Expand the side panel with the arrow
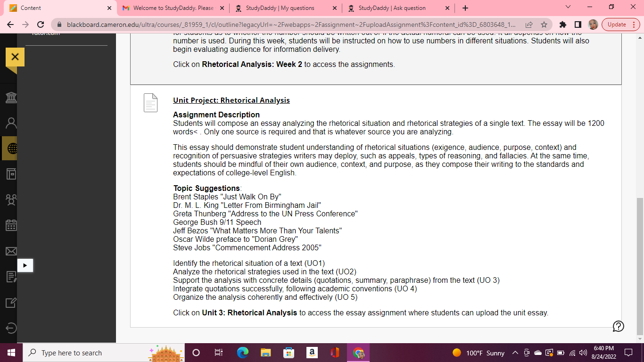 [x=25, y=265]
